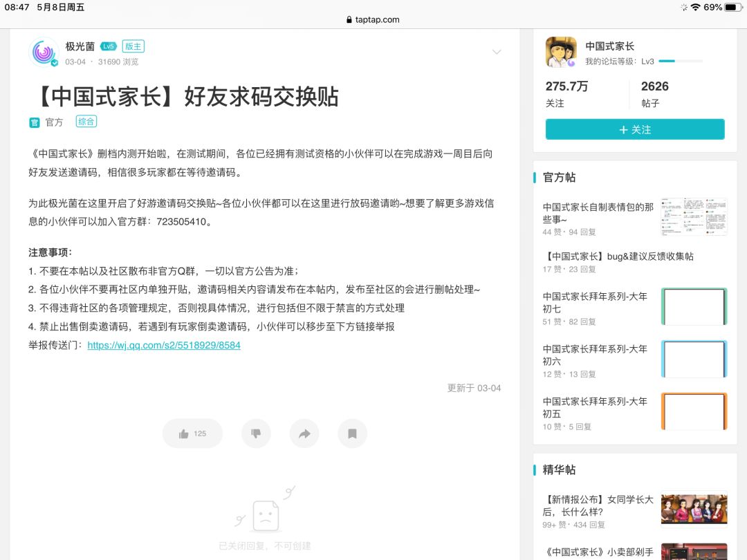The height and width of the screenshot is (560, 747).
Task: Click the thumbs-up like button showing 125
Action: pyautogui.click(x=192, y=433)
